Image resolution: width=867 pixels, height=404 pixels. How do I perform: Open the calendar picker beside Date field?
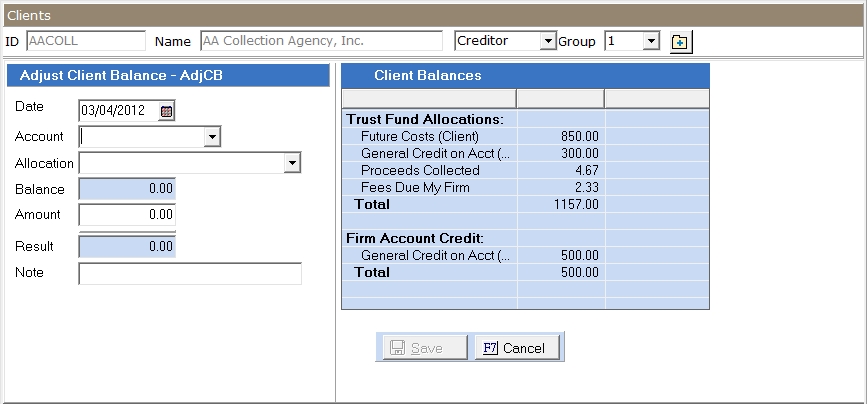tap(166, 111)
